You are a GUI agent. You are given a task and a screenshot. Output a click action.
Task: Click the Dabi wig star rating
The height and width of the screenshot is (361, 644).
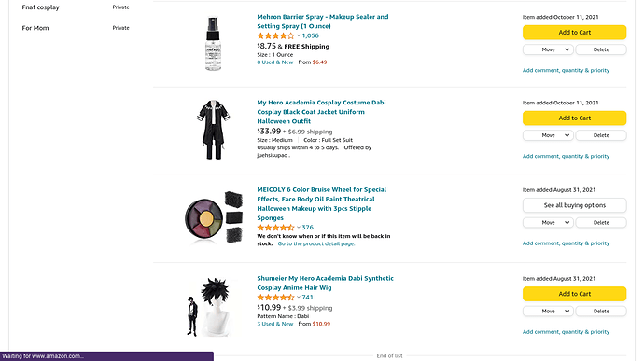275,297
